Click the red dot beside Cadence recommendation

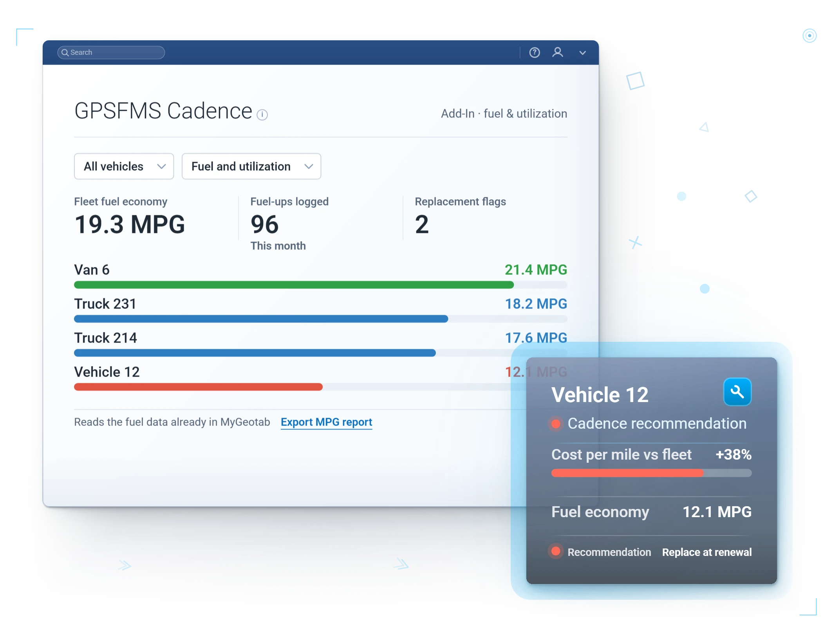pyautogui.click(x=556, y=424)
